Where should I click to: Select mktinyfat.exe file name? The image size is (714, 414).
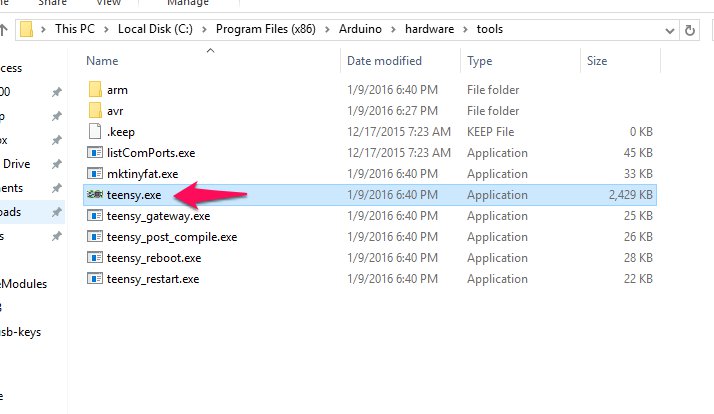[x=143, y=174]
